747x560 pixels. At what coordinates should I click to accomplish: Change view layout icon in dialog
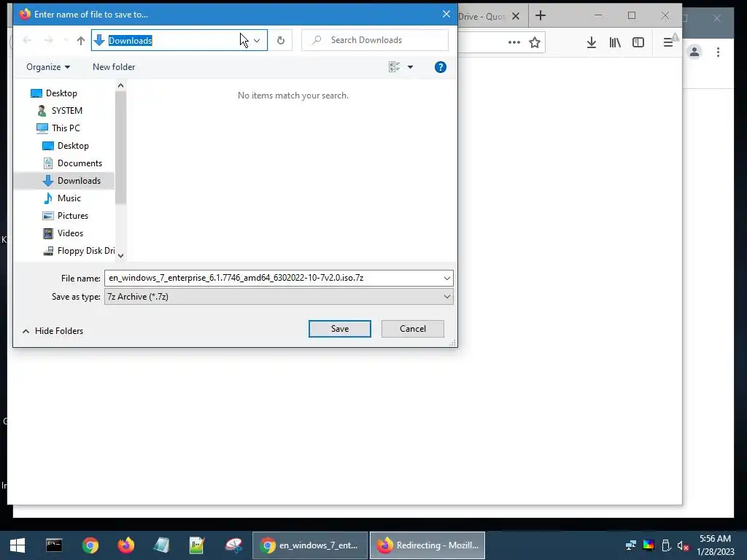(x=394, y=67)
